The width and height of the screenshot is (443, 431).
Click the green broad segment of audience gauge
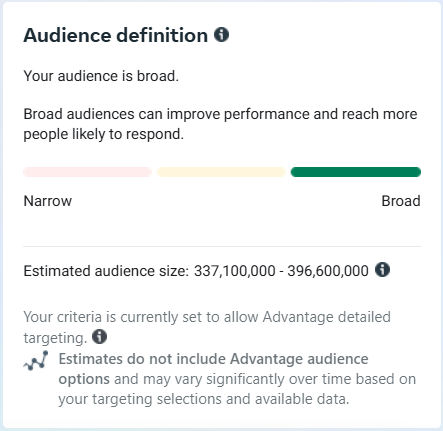[x=356, y=172]
